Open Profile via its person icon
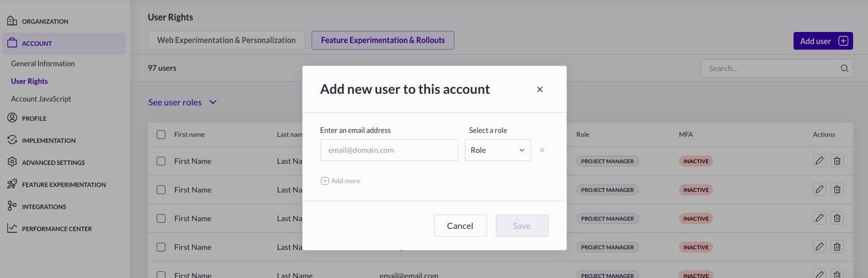The height and width of the screenshot is (278, 868). 12,118
